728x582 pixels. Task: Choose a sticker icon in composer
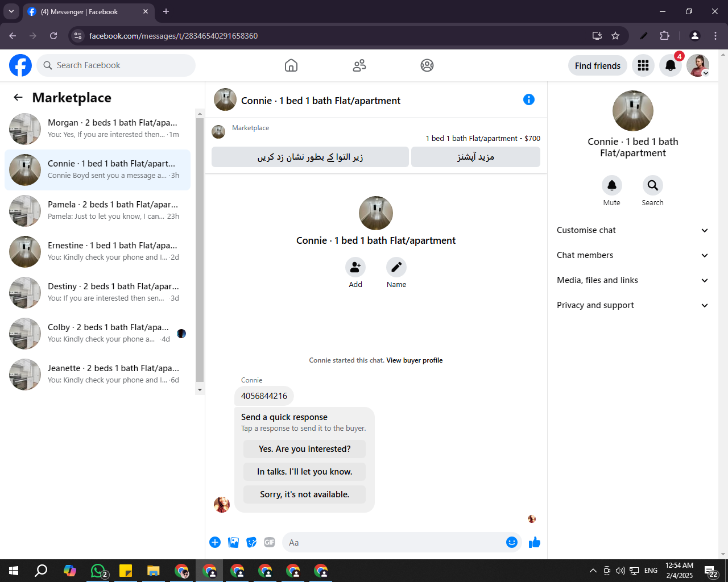tap(251, 542)
